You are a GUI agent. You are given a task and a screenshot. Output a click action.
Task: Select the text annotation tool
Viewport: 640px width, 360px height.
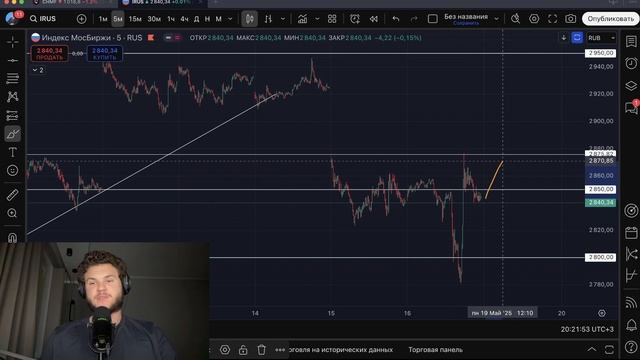point(13,152)
